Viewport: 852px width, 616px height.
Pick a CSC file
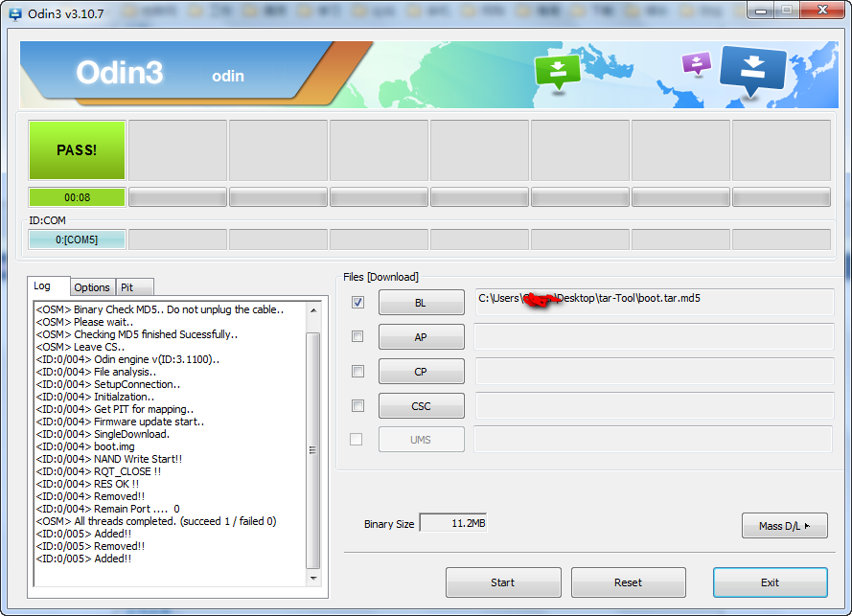421,406
